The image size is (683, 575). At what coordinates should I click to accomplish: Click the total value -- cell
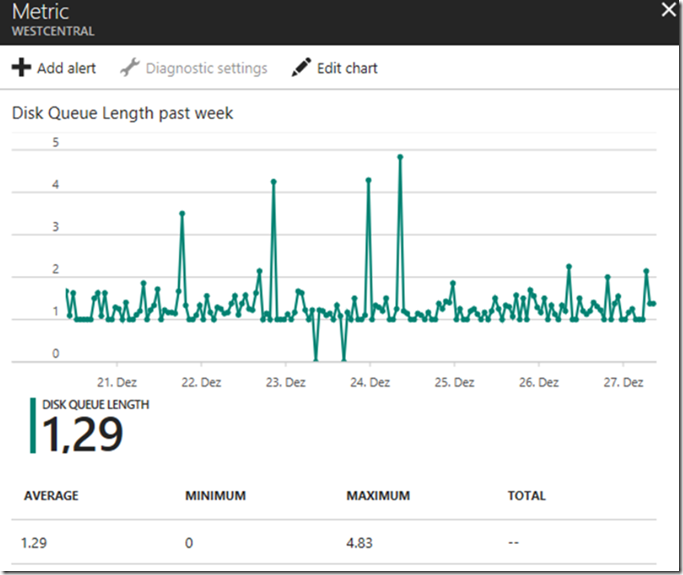[x=514, y=543]
